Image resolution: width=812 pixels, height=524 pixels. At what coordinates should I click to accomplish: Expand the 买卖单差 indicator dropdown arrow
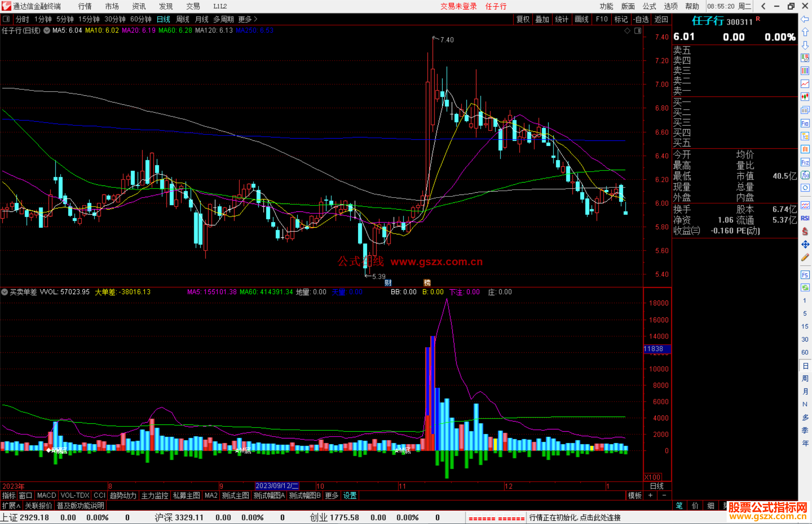coord(5,292)
